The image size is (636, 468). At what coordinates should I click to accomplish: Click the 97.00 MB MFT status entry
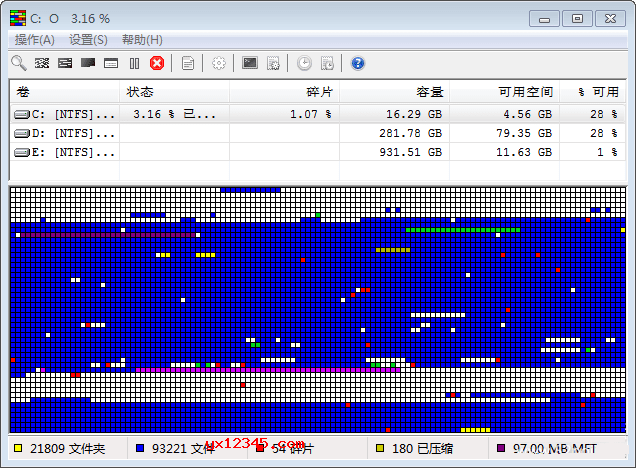click(554, 449)
